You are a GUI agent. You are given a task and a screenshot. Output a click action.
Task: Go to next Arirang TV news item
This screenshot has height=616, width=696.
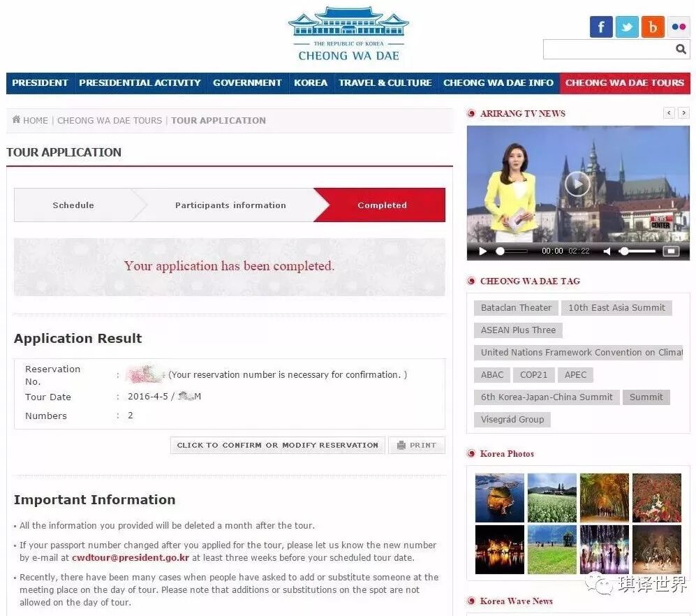684,113
